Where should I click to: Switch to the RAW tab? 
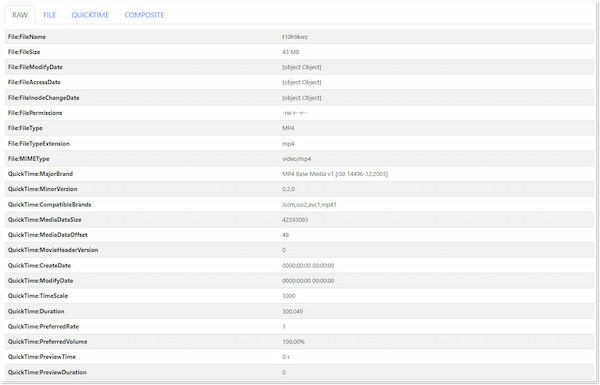[20, 15]
